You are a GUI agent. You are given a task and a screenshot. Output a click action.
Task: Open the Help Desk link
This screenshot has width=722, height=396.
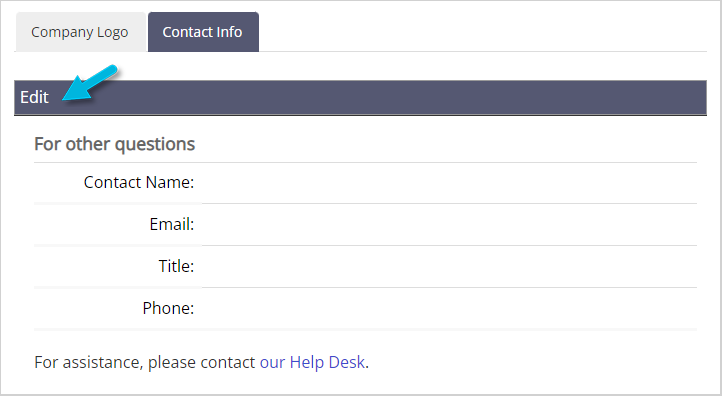coord(312,362)
